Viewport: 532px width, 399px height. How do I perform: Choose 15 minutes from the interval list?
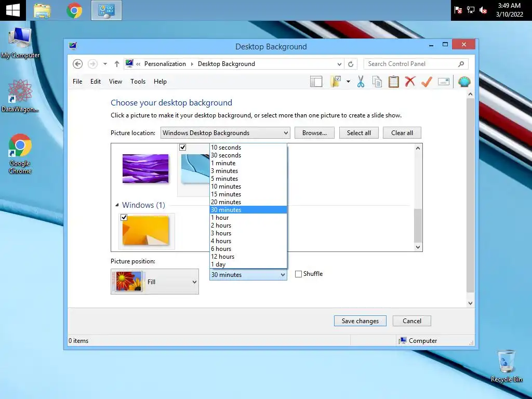tap(248, 194)
